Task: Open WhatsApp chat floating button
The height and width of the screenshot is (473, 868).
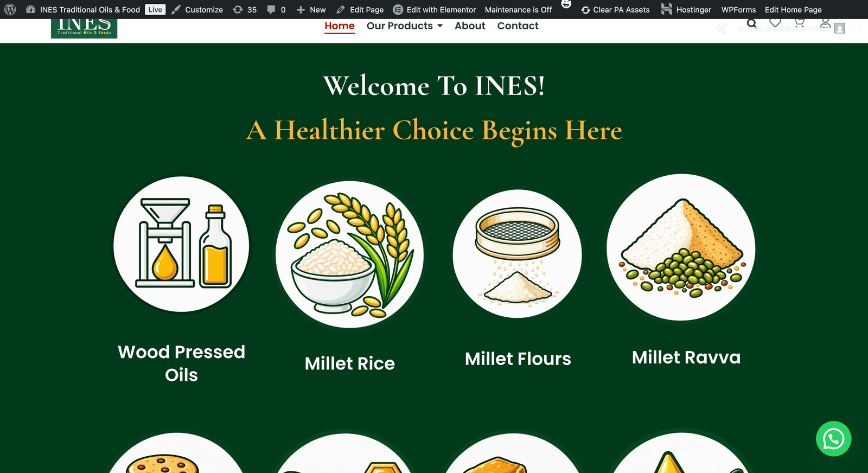Action: pyautogui.click(x=833, y=439)
